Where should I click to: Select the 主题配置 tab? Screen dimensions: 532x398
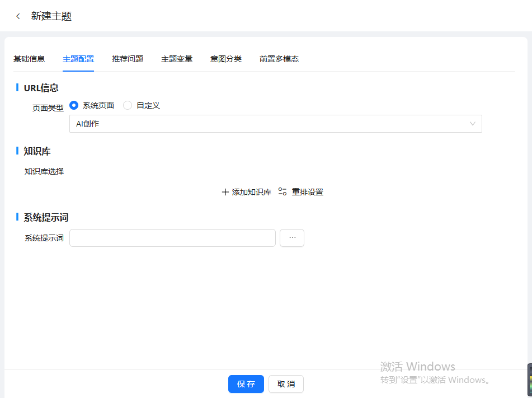pyautogui.click(x=78, y=59)
